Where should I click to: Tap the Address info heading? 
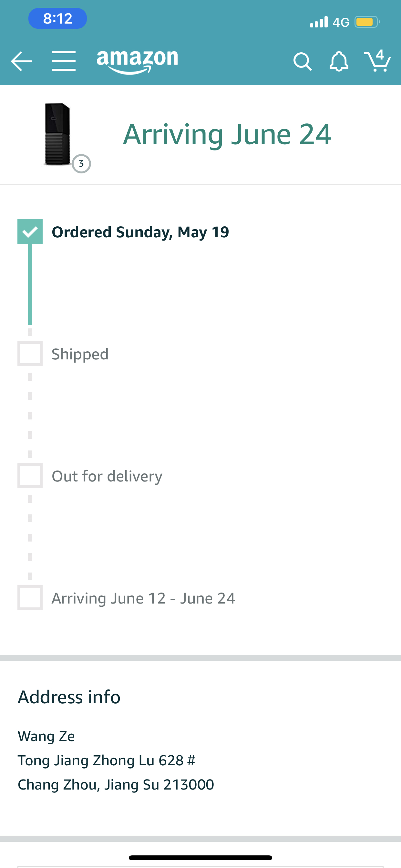69,697
